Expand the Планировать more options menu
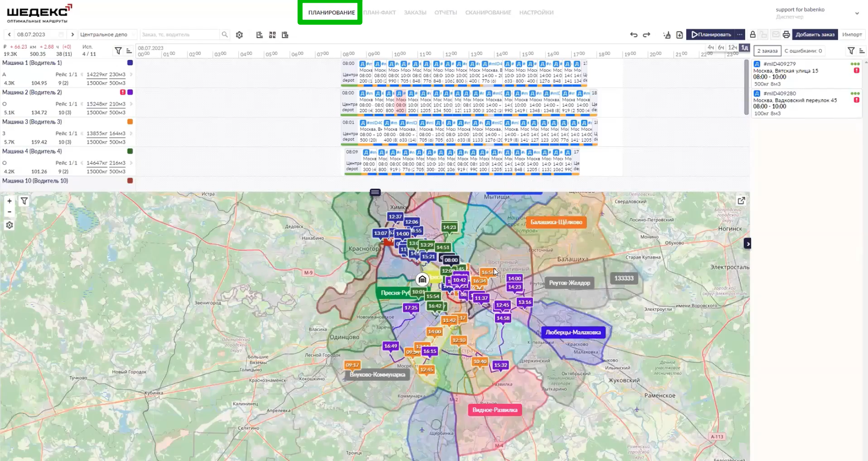Image resolution: width=868 pixels, height=461 pixels. point(740,34)
